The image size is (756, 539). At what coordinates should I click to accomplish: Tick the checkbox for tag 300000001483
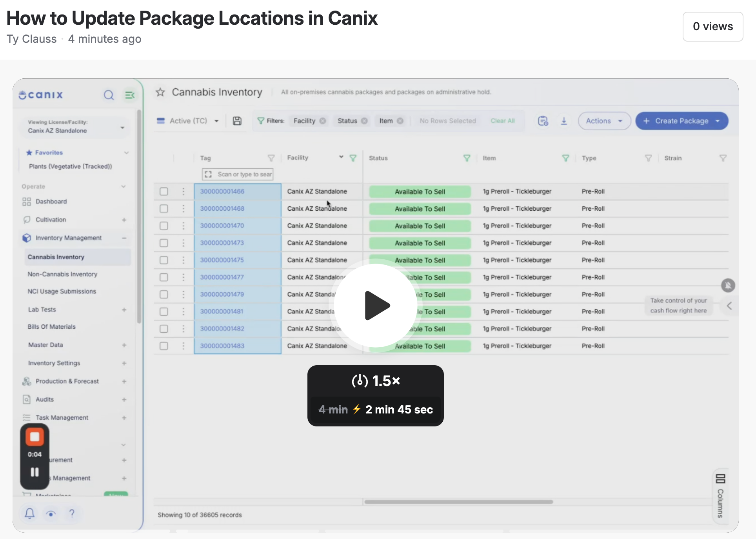tap(164, 346)
